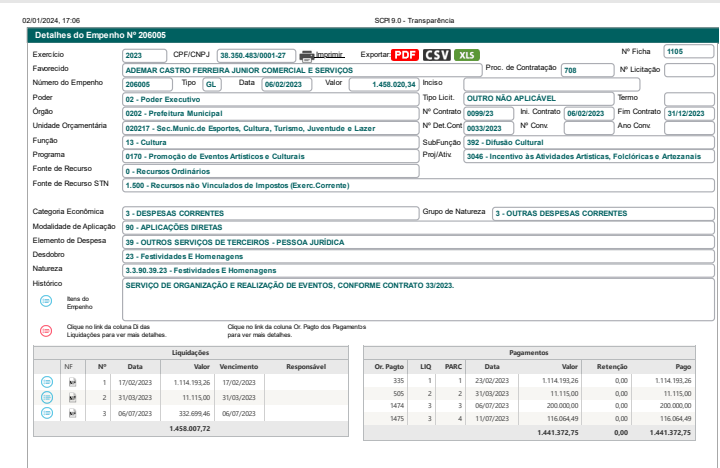The height and width of the screenshot is (468, 720).
Task: Open the NF document of liquidação 31/03/2023
Action: click(71, 397)
